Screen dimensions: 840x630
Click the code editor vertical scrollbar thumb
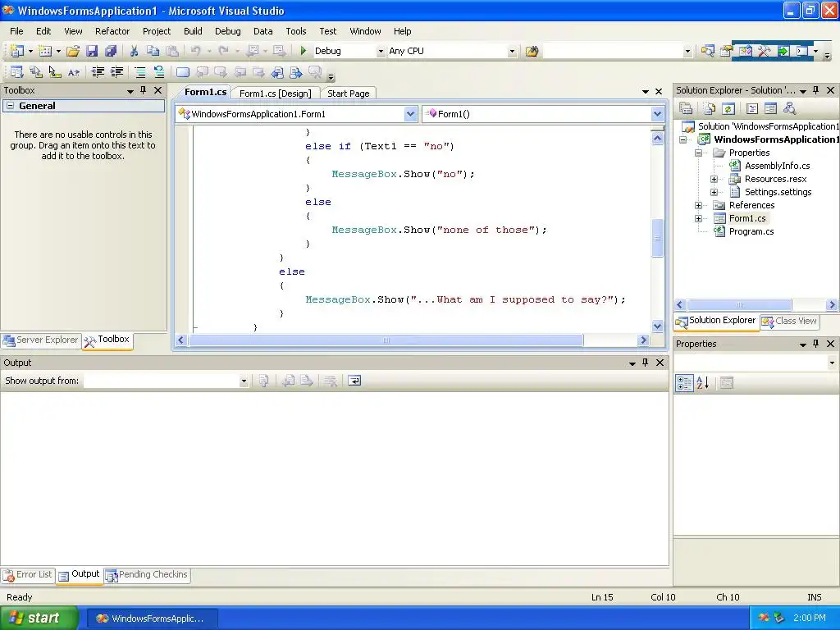point(657,238)
